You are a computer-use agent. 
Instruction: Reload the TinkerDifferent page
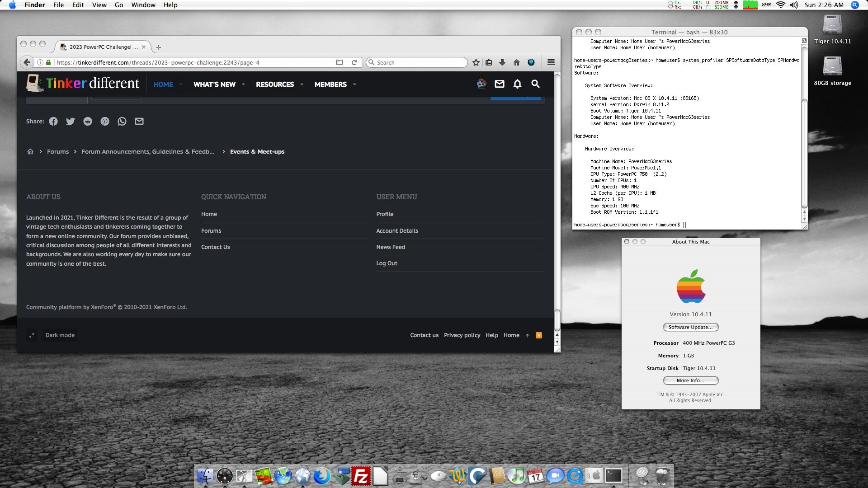[354, 62]
